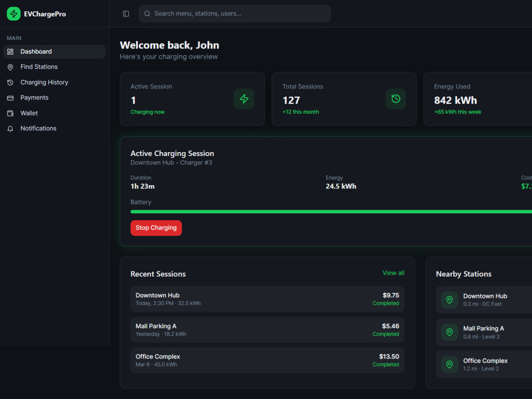Click the $9.75 session amount
This screenshot has height=399, width=532.
pyautogui.click(x=391, y=295)
